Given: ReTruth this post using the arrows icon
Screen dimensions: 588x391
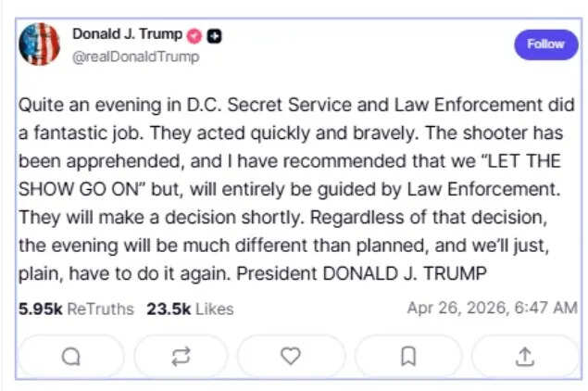Looking at the screenshot, I should pos(181,357).
